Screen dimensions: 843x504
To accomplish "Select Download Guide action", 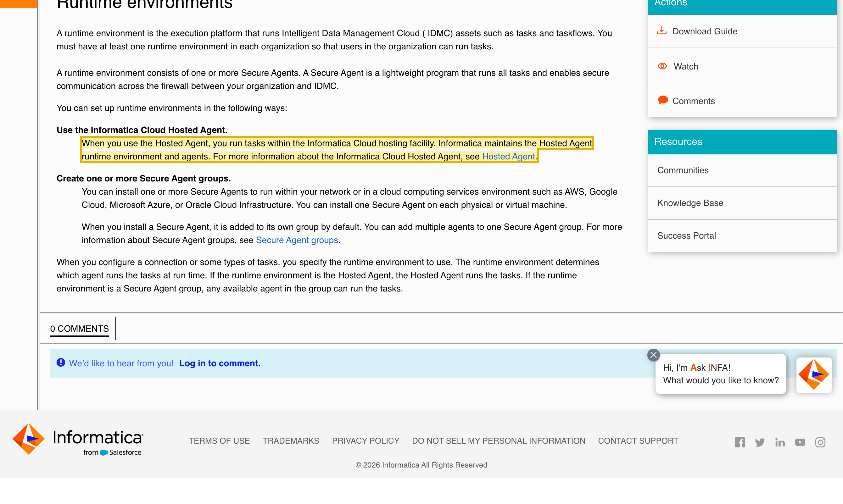I will (705, 31).
